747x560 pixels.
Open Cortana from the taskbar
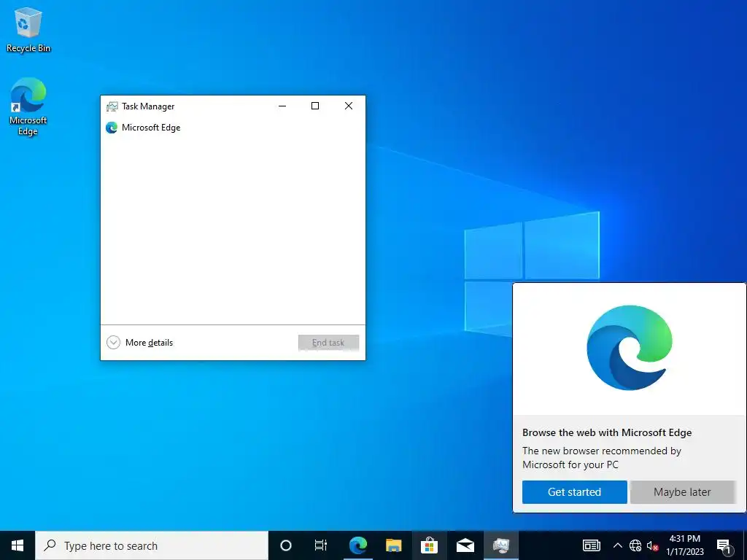click(286, 545)
